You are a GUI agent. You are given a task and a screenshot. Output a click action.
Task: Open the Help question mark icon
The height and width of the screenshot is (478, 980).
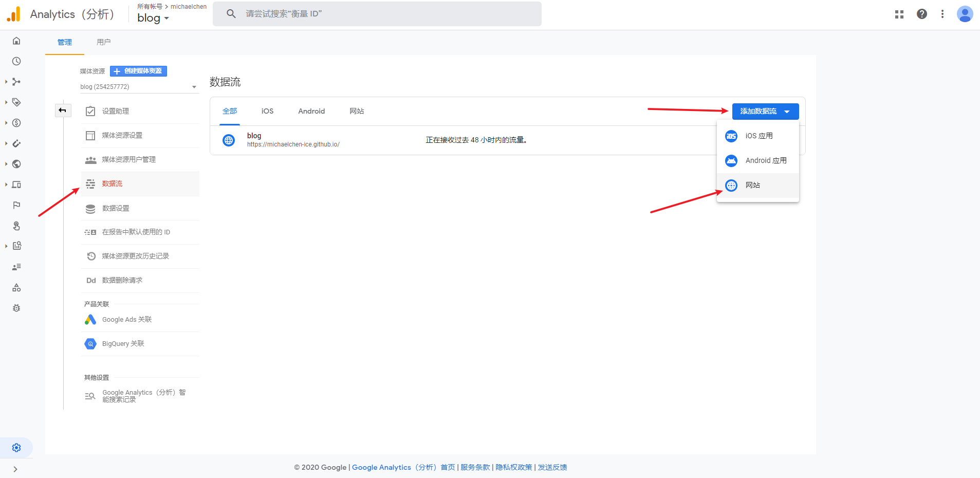[x=922, y=14]
